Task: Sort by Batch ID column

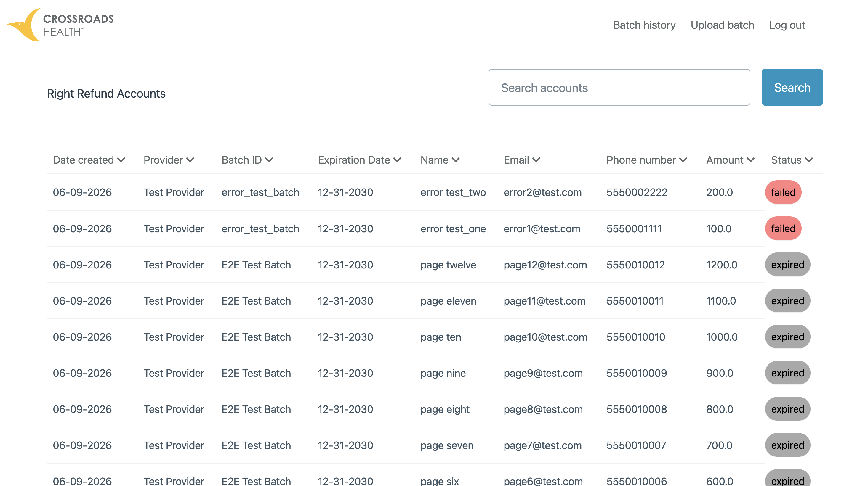Action: [247, 160]
